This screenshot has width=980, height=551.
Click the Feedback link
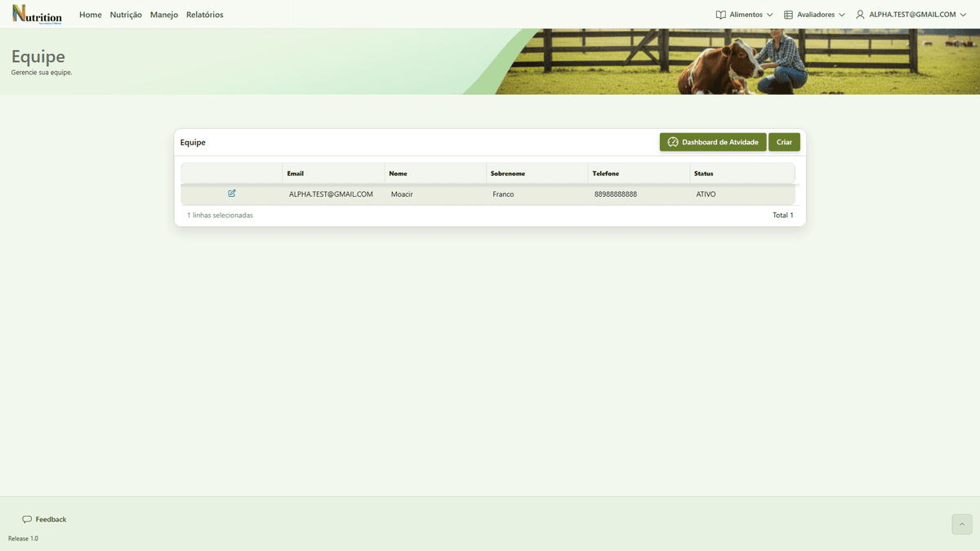pos(44,519)
